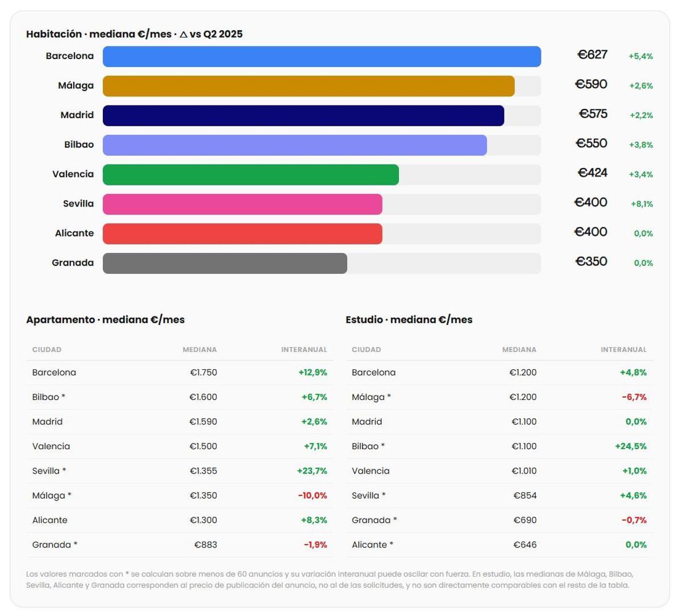Image resolution: width=681 pixels, height=616 pixels.
Task: Click the €575 value for Madrid rooms
Action: 593,114
